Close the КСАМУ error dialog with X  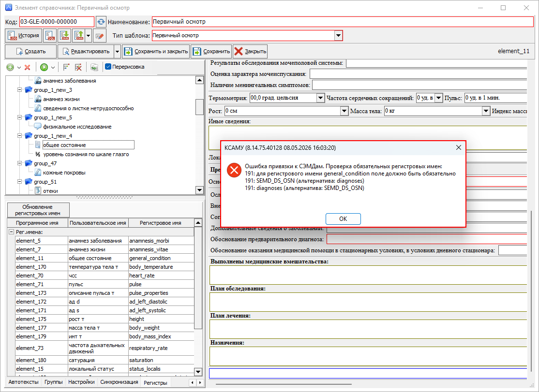pos(458,147)
